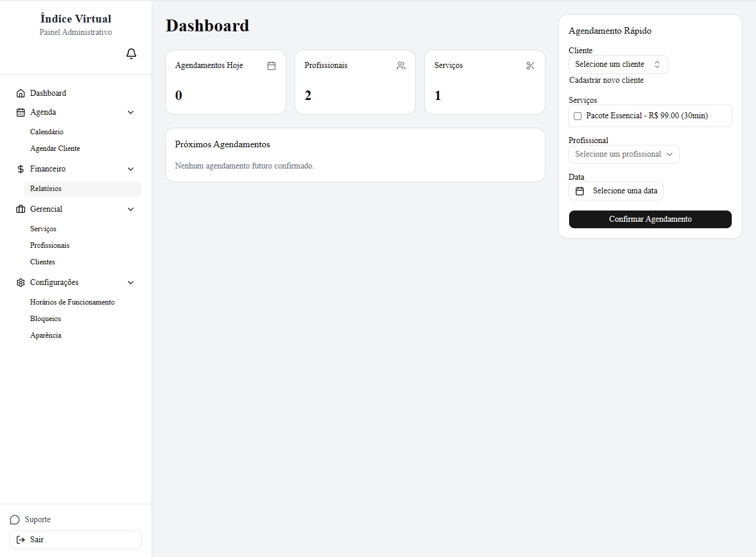Open the Selecione um profissional dropdown
This screenshot has height=557, width=756.
click(x=623, y=154)
